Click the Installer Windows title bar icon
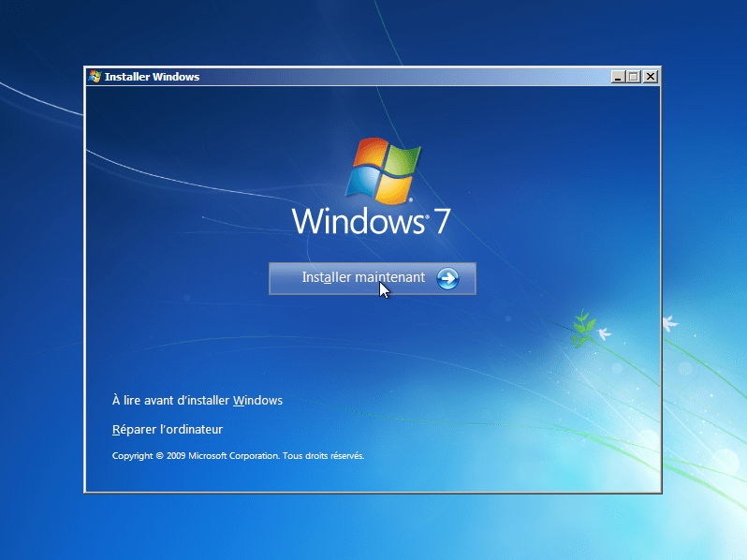Viewport: 747px width, 560px height. [x=95, y=77]
